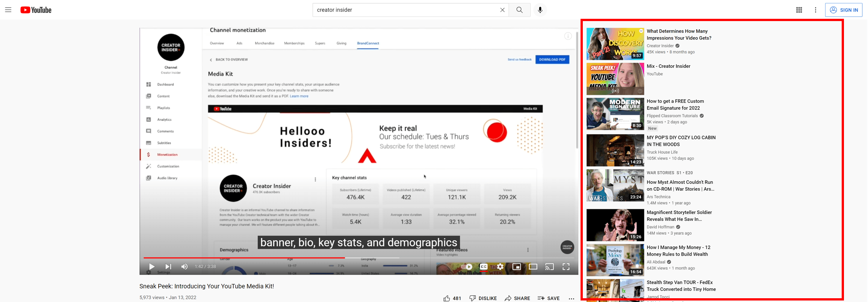The image size is (868, 302).
Task: Enter full screen mode
Action: [566, 266]
